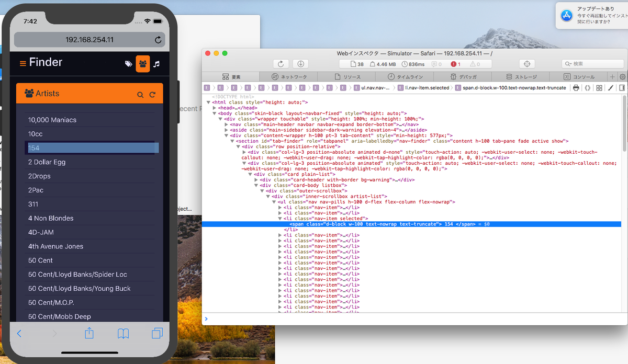Screen dimensions: 628x364
Task: Focus the console prompt at the inspector bottom
Action: 413,318
